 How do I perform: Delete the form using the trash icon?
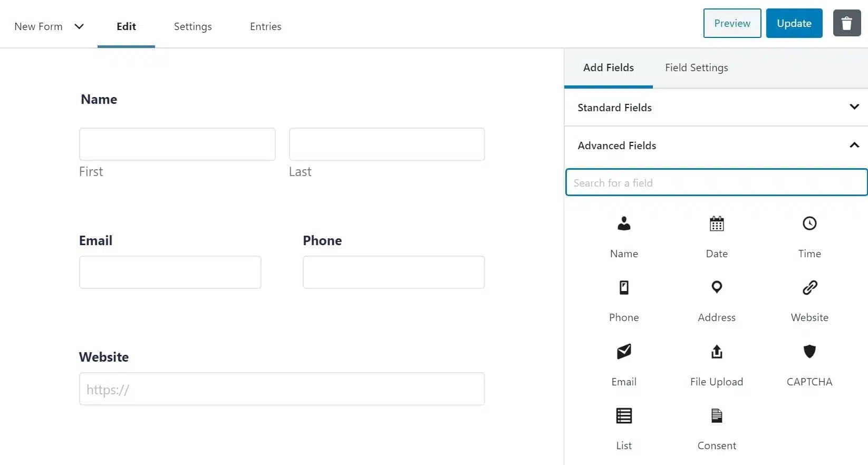point(846,23)
